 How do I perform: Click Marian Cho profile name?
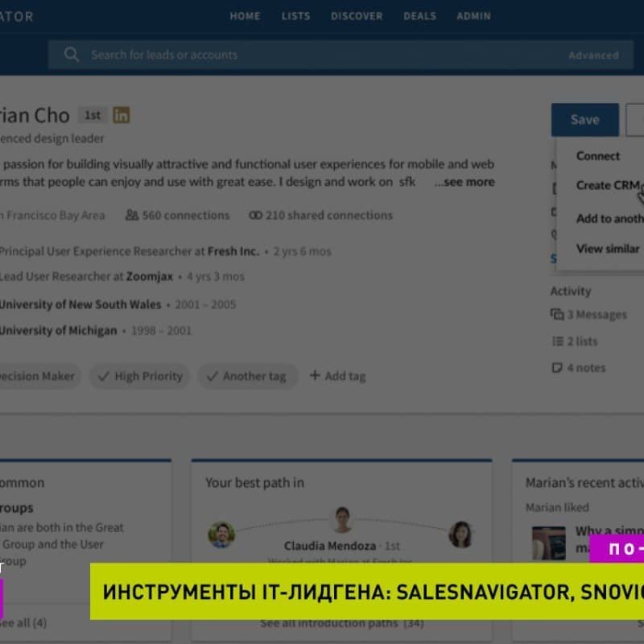[35, 115]
